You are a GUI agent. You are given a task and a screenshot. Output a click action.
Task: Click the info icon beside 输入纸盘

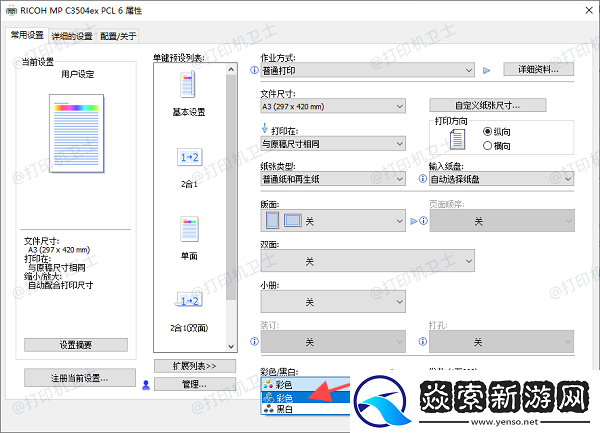click(422, 179)
